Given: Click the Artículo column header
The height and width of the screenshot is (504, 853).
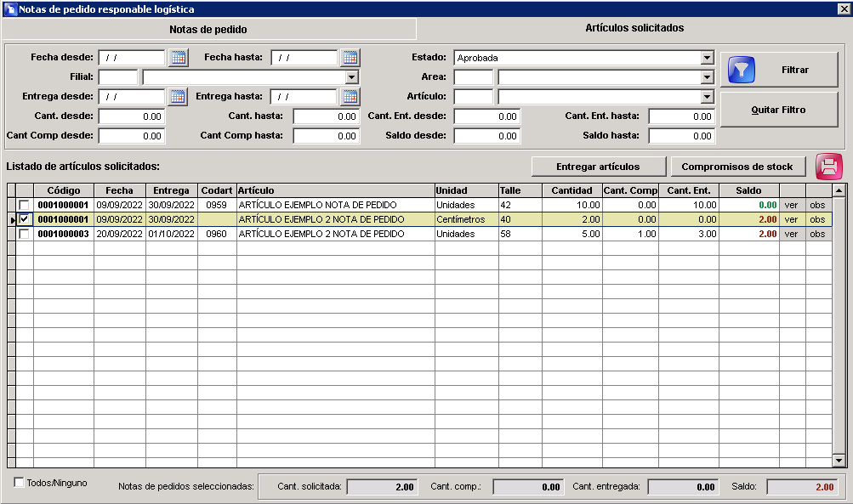Looking at the screenshot, I should pos(336,190).
